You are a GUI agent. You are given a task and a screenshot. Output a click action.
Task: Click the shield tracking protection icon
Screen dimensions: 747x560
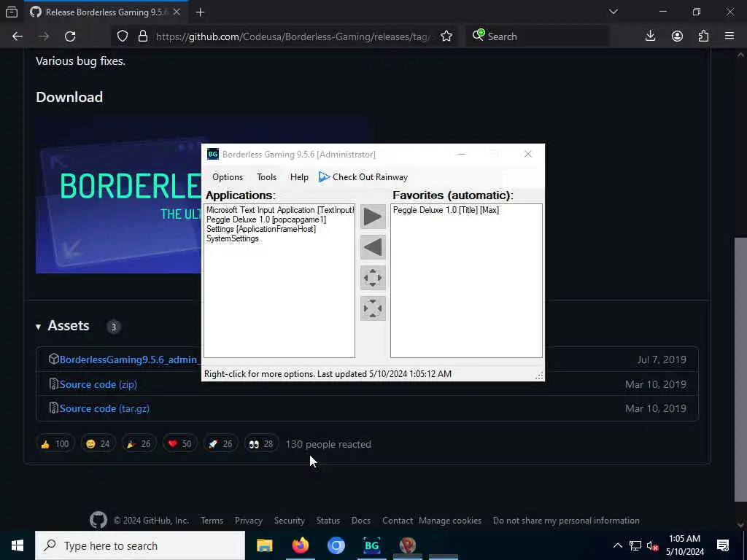123,36
